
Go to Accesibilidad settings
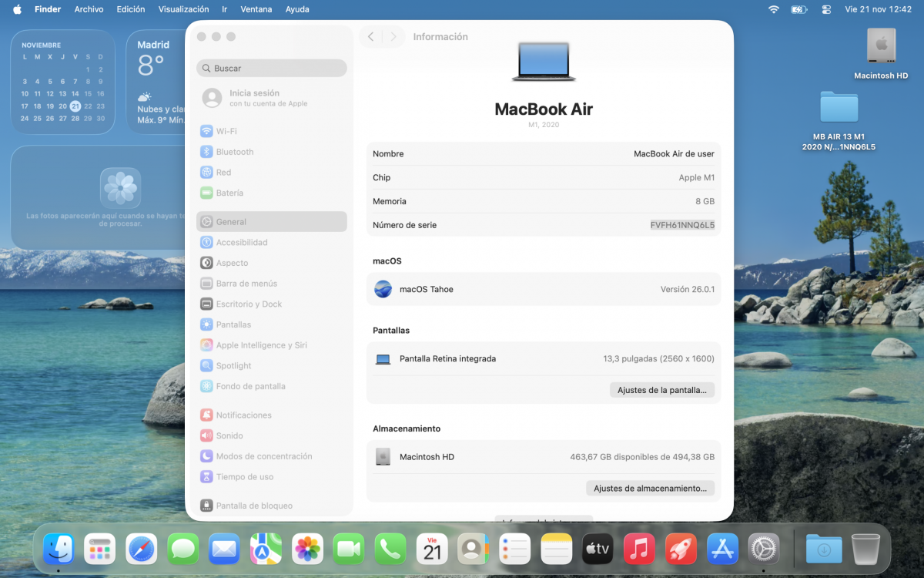[241, 242]
